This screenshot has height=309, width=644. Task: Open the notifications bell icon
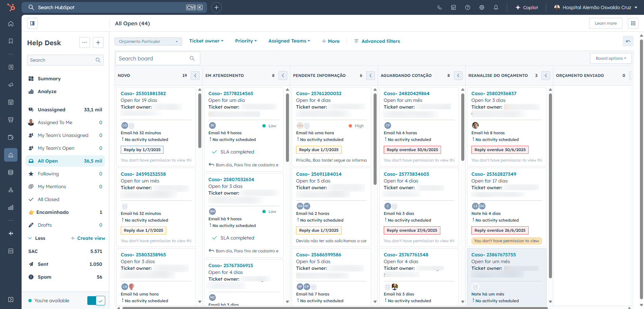pyautogui.click(x=496, y=7)
